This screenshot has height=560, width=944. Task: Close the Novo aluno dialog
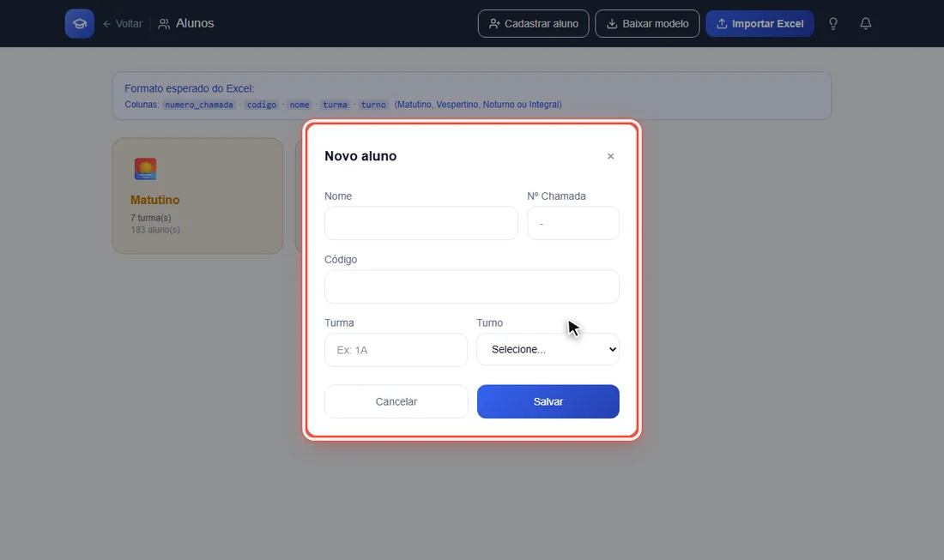(610, 156)
